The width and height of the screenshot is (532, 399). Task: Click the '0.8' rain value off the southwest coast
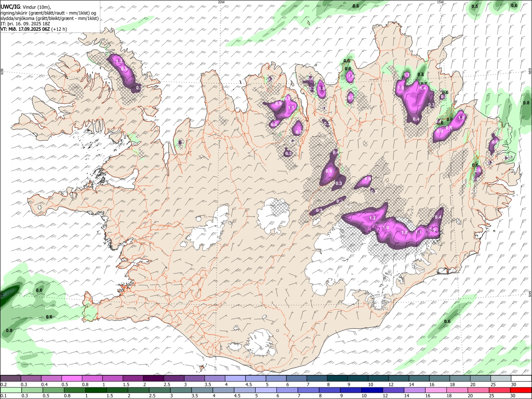pos(9,330)
